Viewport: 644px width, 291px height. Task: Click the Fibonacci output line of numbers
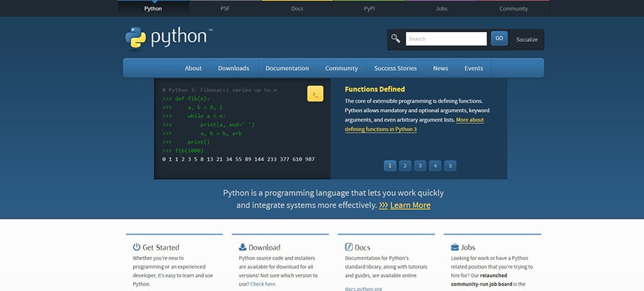point(239,159)
